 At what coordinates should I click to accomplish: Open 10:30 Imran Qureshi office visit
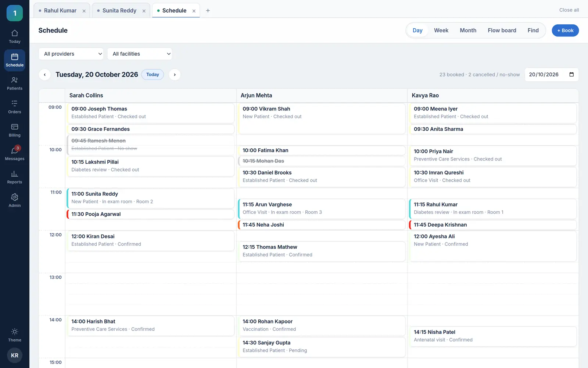click(x=493, y=177)
